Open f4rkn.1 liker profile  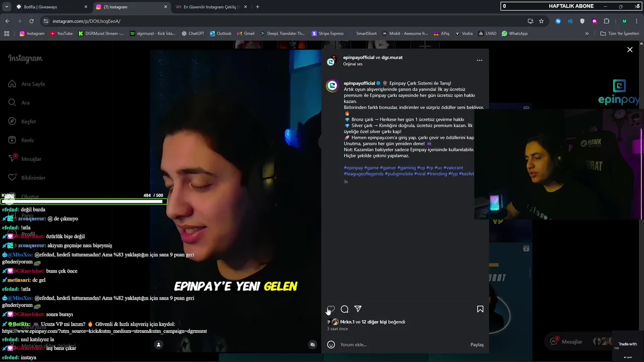347,322
